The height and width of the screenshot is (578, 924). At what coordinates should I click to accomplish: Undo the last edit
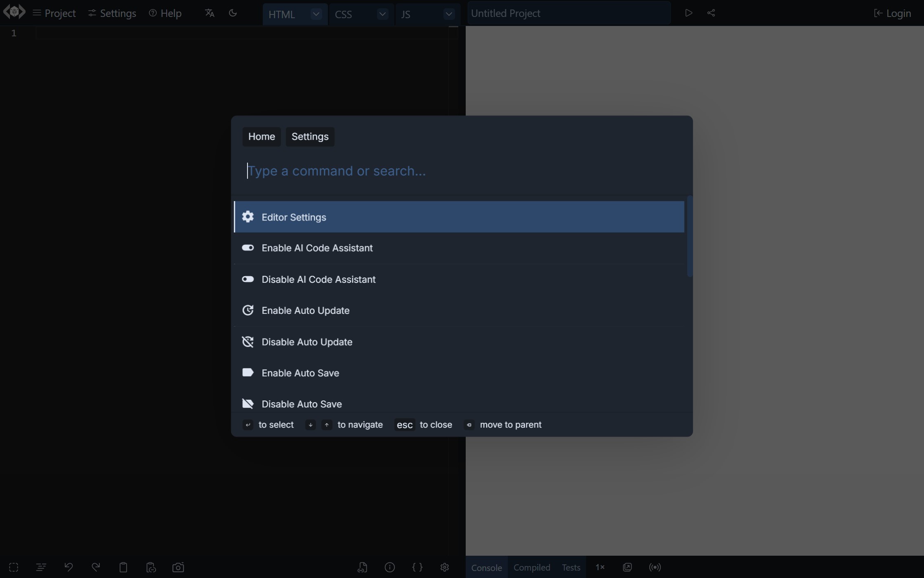click(68, 567)
